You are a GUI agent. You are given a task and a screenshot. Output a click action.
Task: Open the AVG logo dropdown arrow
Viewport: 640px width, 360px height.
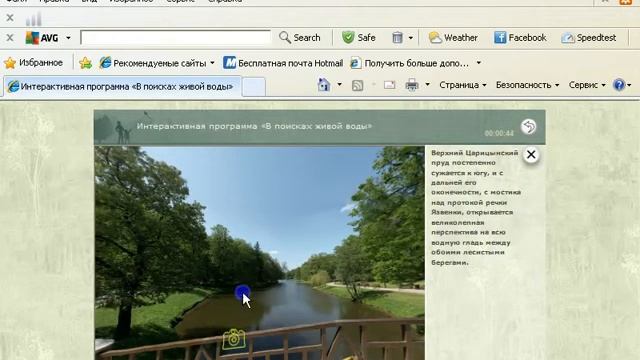point(68,38)
